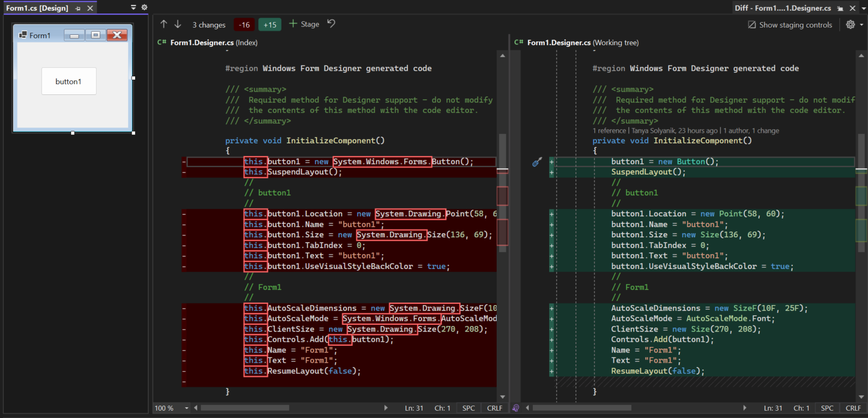Click the purple icon in bottom status bar

click(515, 408)
